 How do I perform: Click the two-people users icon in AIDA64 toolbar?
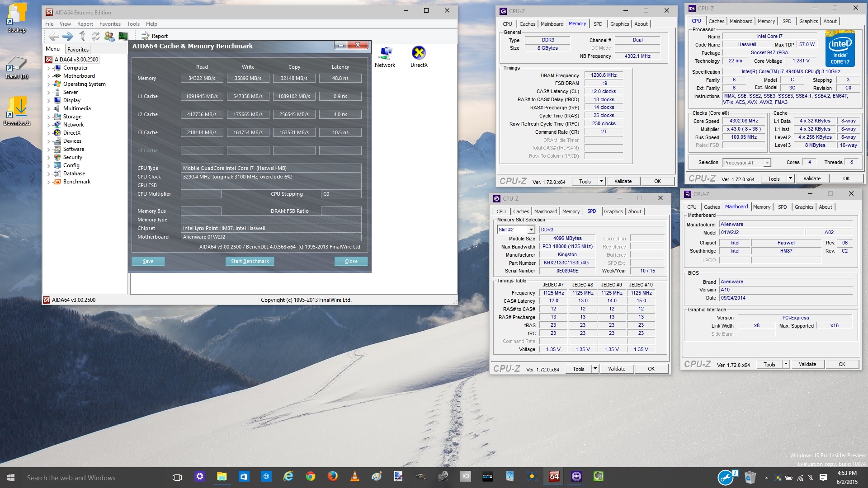coord(109,36)
